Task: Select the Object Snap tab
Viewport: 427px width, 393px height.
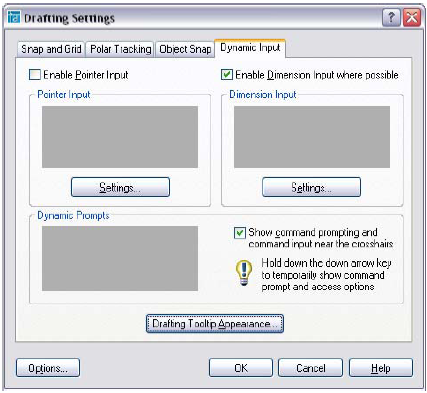Action: [x=185, y=49]
